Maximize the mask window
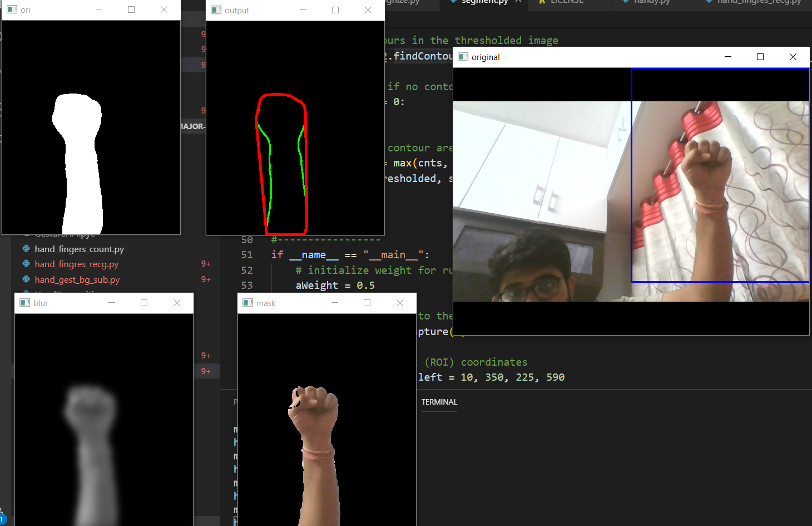 (367, 303)
